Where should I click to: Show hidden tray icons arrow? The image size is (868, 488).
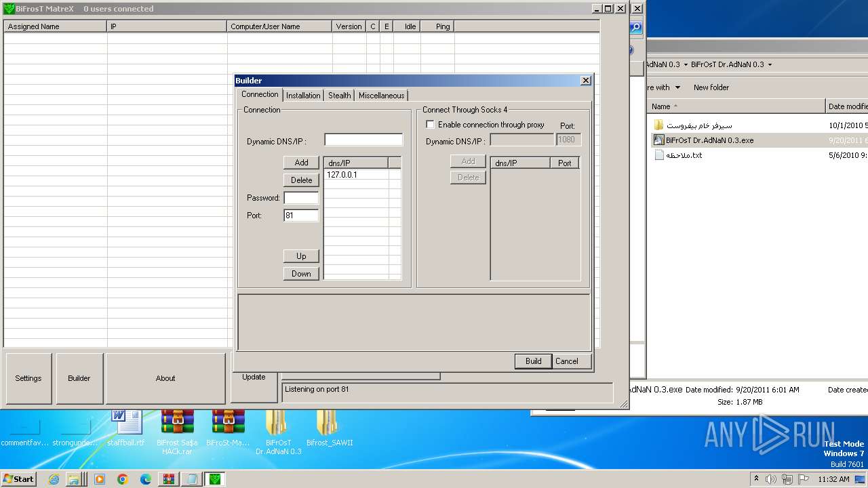[756, 479]
